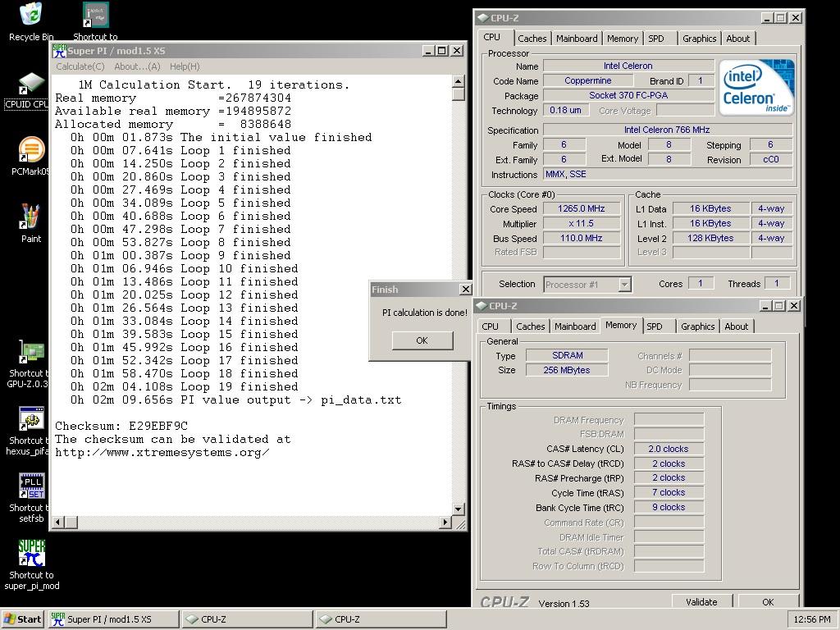Viewport: 840px width, 630px height.
Task: Open the Paint desktop shortcut
Action: pos(30,217)
